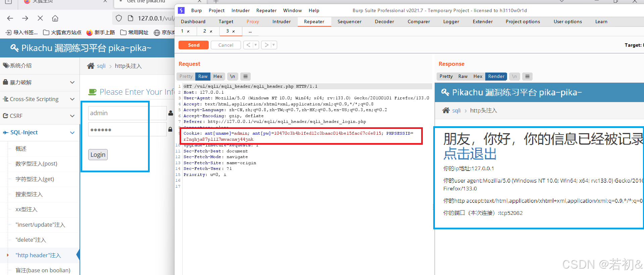
Task: Open response hamburger options menu
Action: tap(528, 77)
